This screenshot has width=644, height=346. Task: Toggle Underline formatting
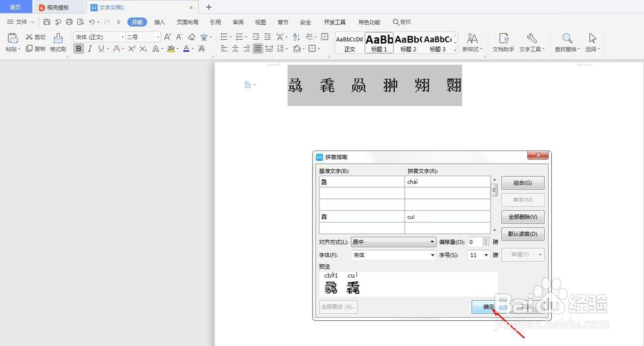coord(101,49)
